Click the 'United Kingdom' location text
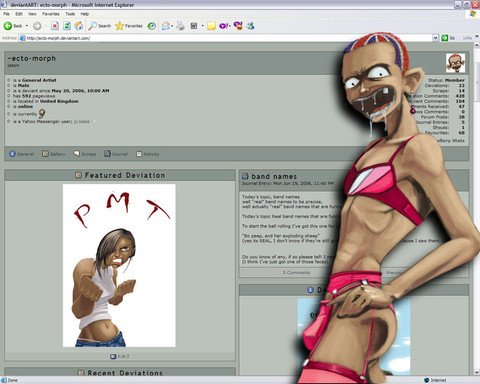 tap(59, 101)
